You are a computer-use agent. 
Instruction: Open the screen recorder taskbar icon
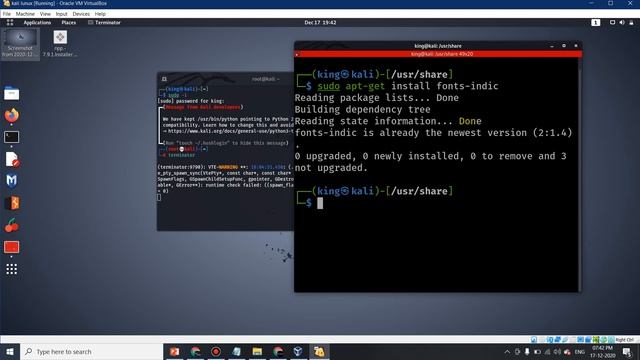pos(216,351)
